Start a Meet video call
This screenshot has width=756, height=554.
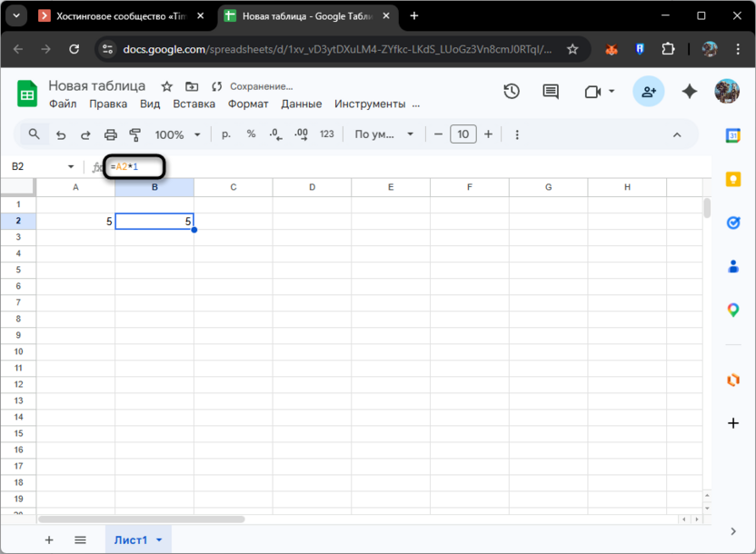[592, 92]
